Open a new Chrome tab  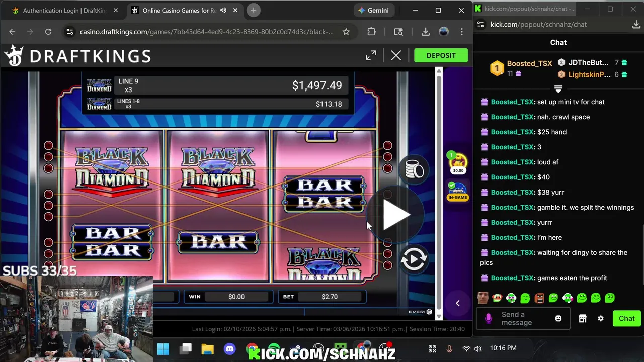coord(253,10)
